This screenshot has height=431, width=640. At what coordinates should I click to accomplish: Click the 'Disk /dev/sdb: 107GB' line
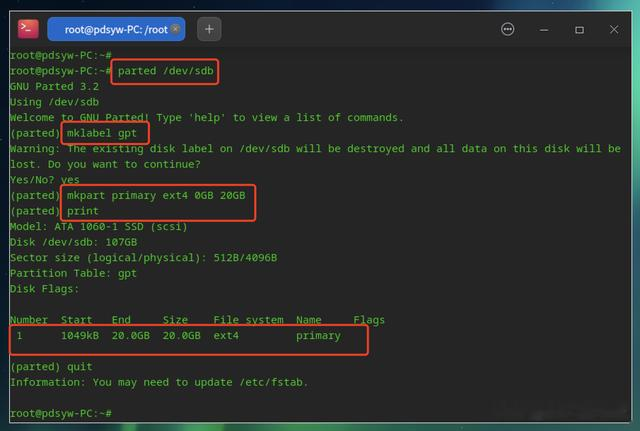point(73,242)
